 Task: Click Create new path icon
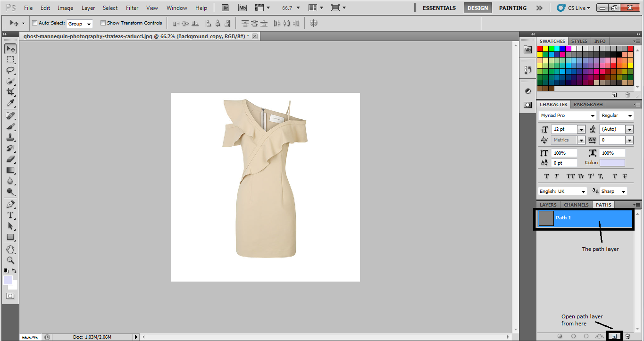point(614,336)
